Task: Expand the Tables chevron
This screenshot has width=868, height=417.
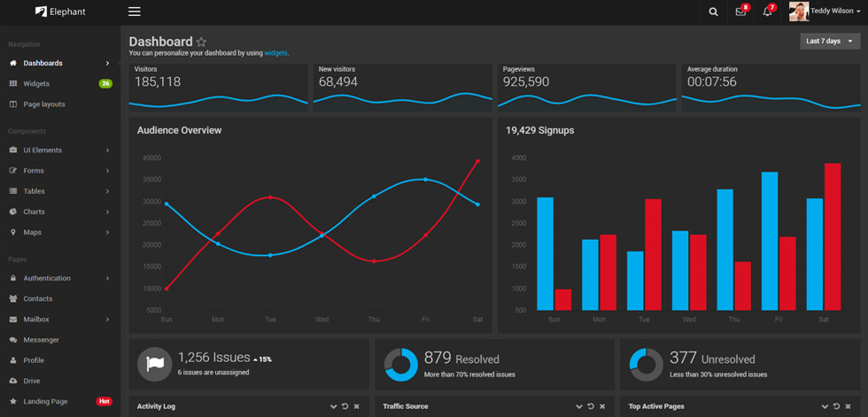Action: tap(107, 191)
